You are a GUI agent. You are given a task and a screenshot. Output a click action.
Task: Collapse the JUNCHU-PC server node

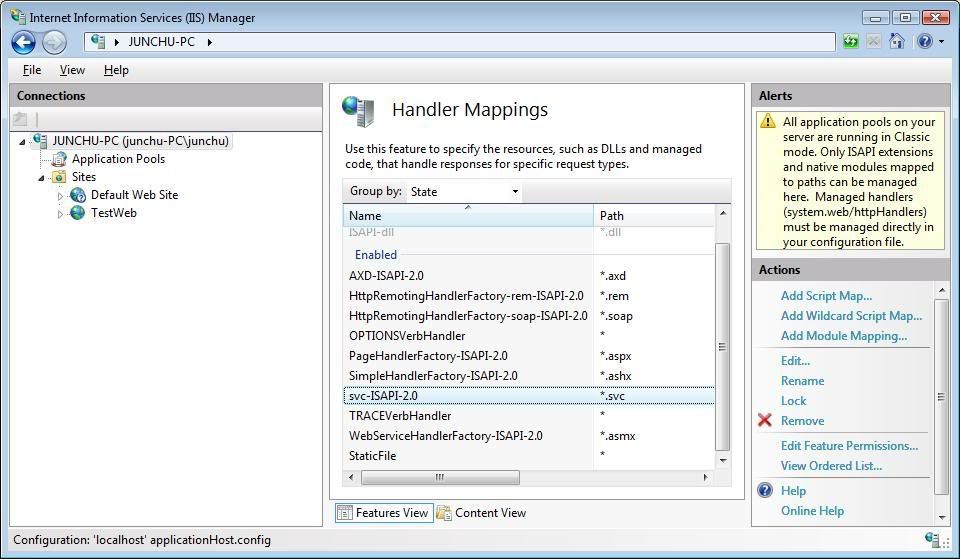pyautogui.click(x=22, y=142)
